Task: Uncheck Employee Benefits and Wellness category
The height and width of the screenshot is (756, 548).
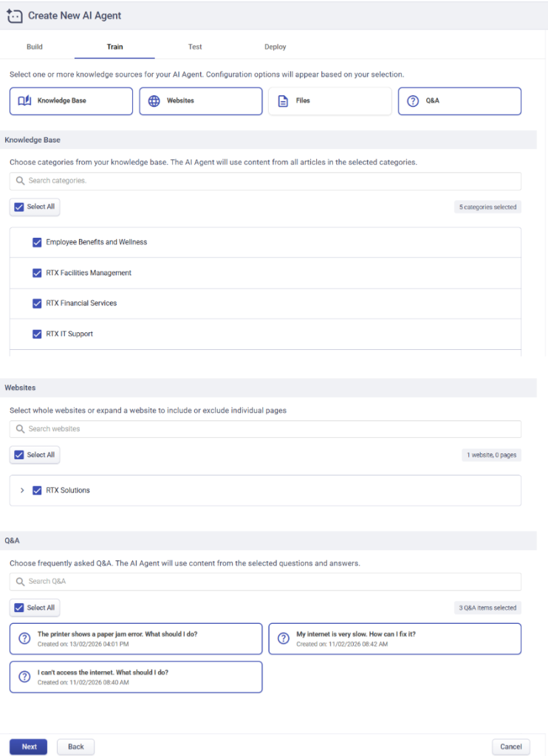Action: pos(37,242)
